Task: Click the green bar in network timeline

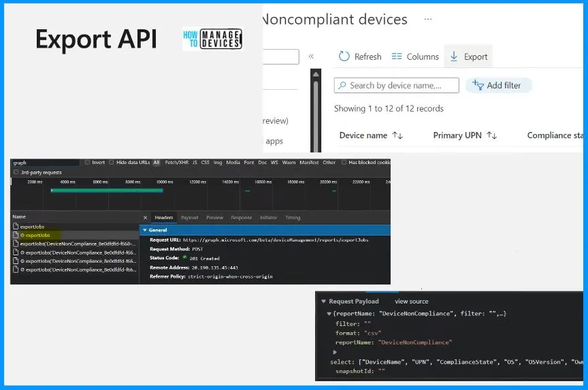Action: point(107,191)
